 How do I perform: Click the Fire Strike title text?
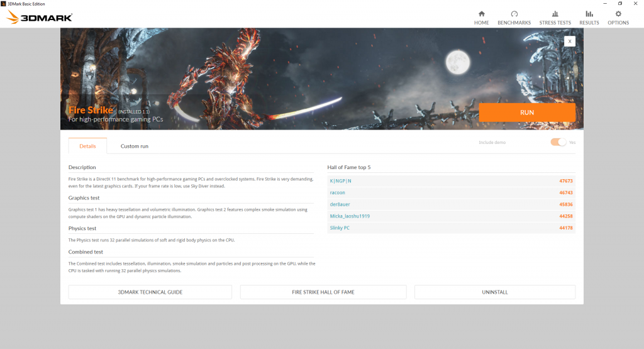pyautogui.click(x=91, y=110)
